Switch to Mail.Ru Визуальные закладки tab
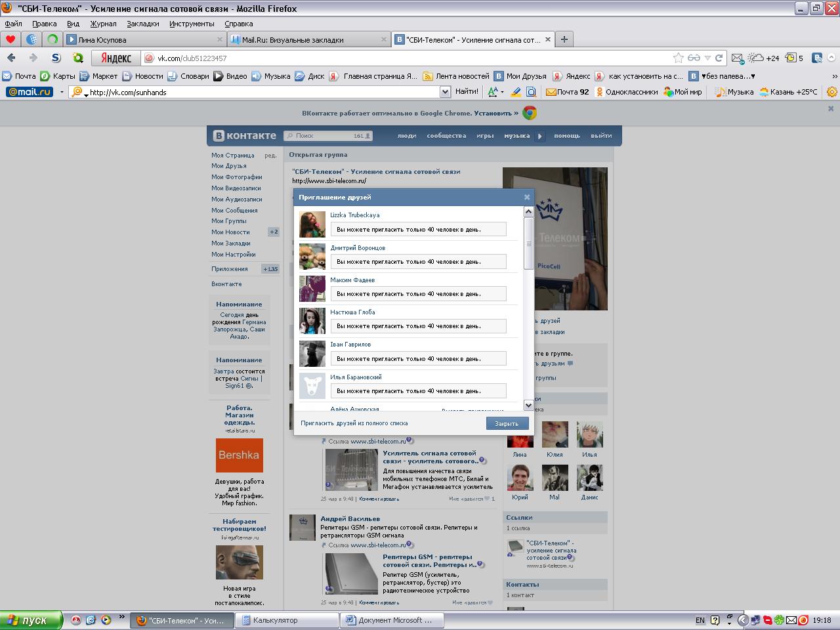The height and width of the screenshot is (630, 840). coord(309,39)
